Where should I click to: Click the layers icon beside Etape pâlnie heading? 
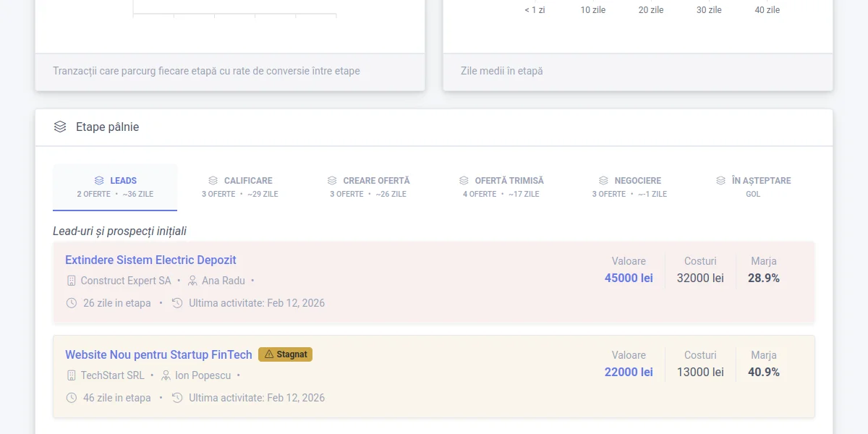click(59, 126)
